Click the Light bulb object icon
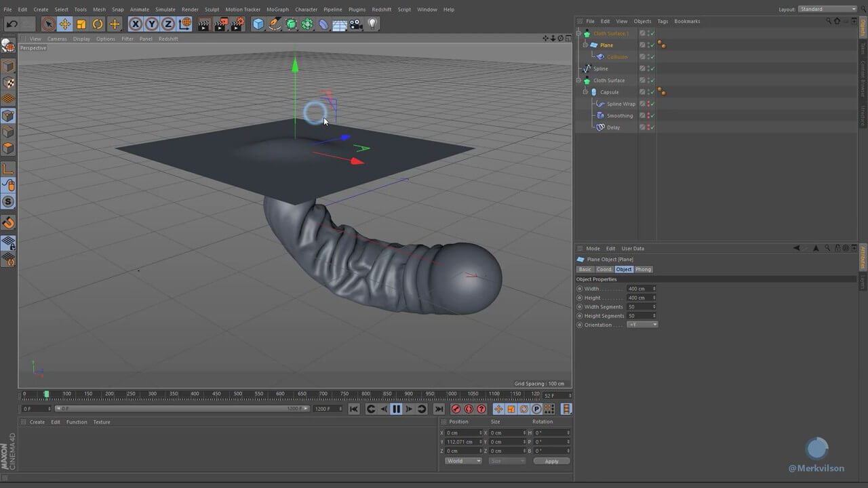The height and width of the screenshot is (488, 868). (372, 24)
